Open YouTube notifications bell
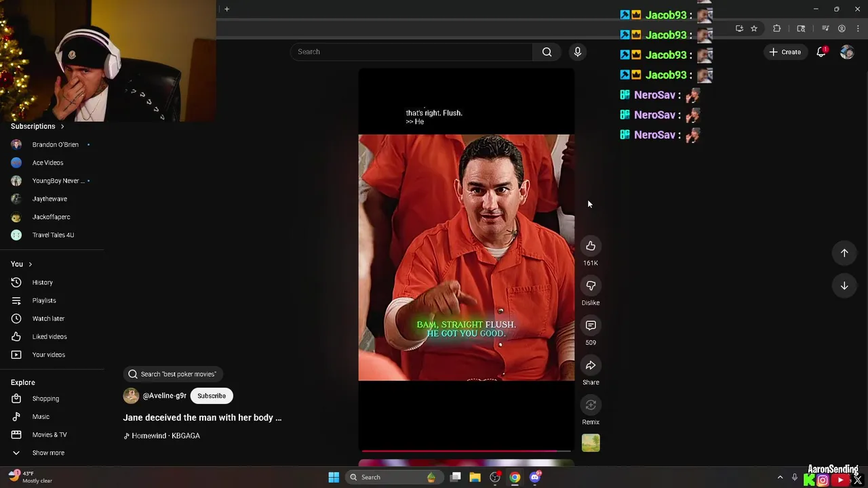This screenshot has width=868, height=488. (x=821, y=52)
